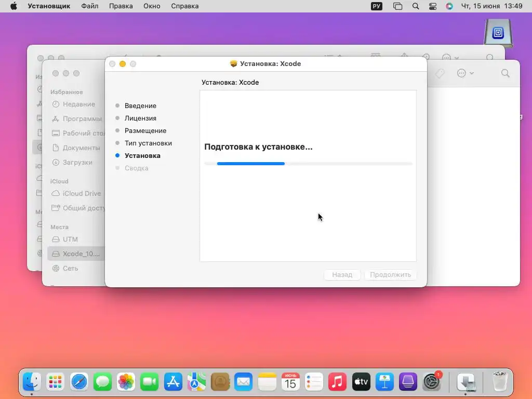Open Calendar from the Dock
The height and width of the screenshot is (399, 532).
click(290, 382)
